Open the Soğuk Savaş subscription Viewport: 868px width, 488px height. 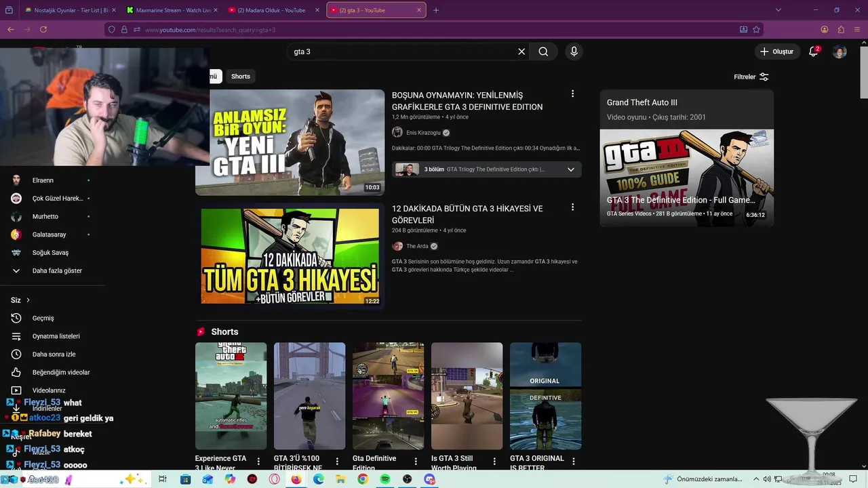point(50,253)
